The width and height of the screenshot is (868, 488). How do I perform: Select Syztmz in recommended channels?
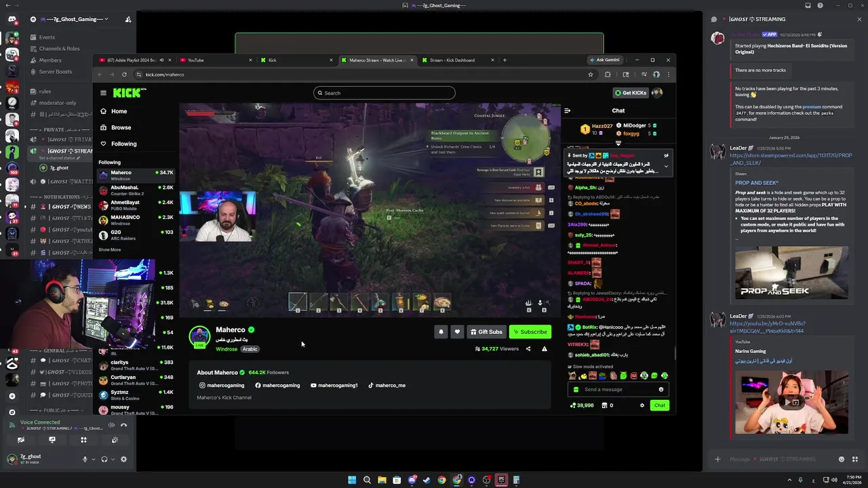tap(136, 394)
